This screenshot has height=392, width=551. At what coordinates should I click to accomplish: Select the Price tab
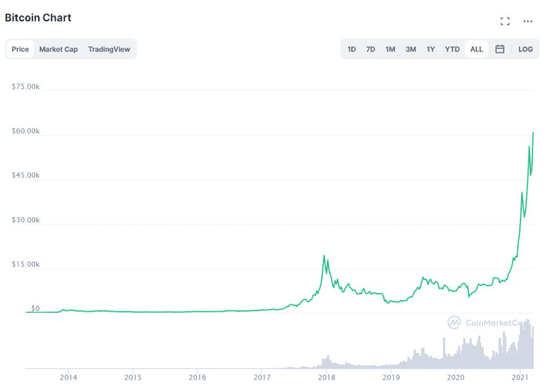pyautogui.click(x=20, y=49)
